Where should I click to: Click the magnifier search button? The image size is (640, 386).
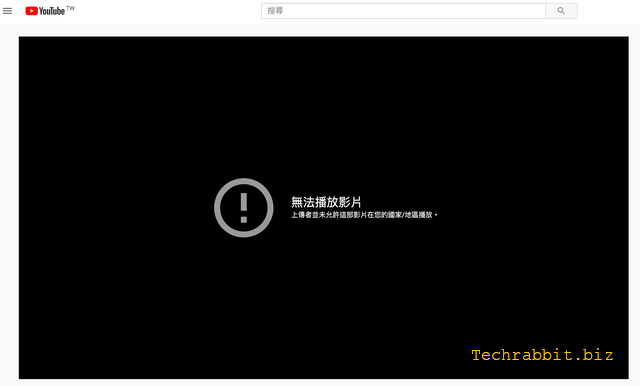click(561, 11)
